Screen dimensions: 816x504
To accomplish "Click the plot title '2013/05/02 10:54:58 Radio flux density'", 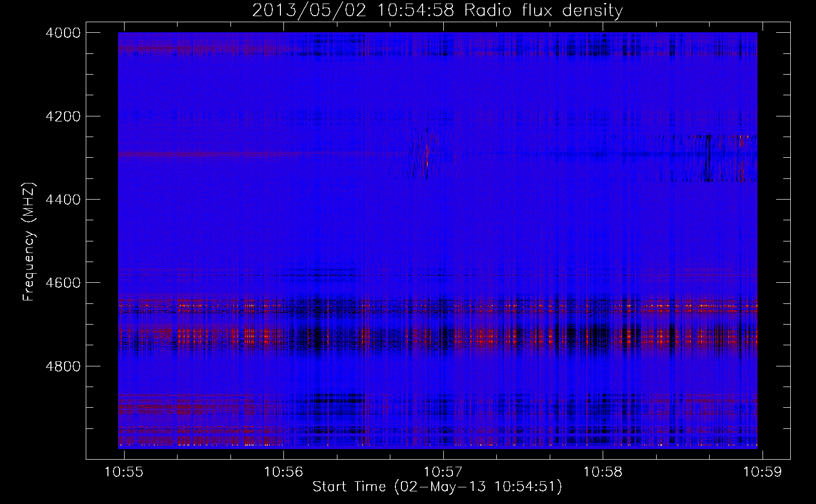I will pyautogui.click(x=437, y=10).
